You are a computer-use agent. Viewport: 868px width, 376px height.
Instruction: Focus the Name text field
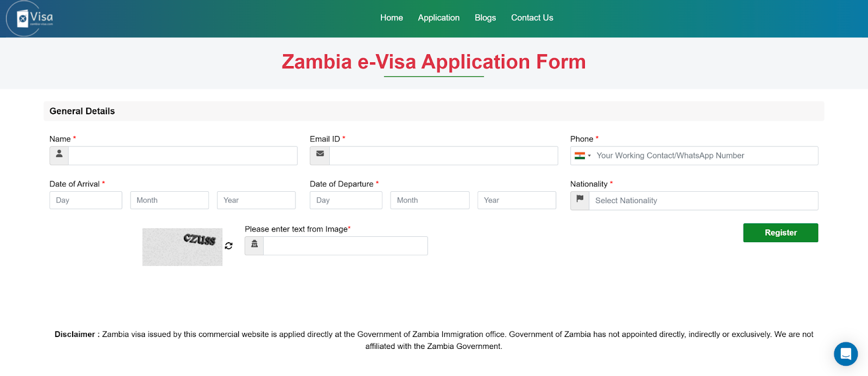(x=183, y=155)
